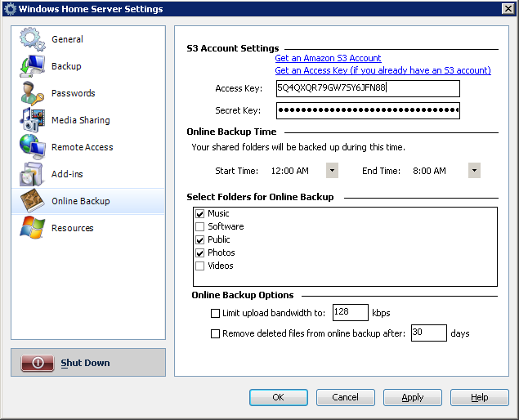Open the Add-ins page

pos(67,174)
